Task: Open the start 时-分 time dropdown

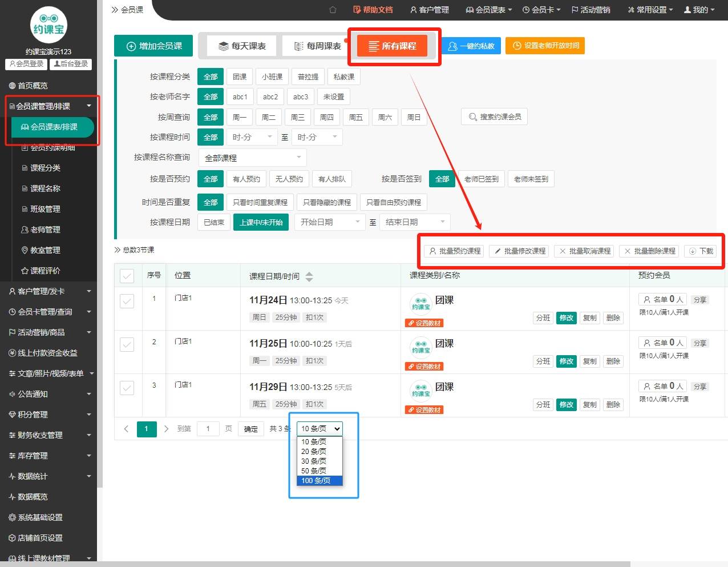Action: [252, 137]
